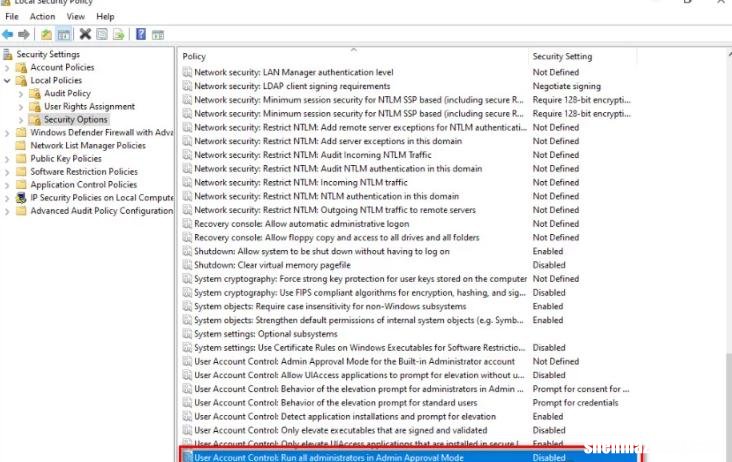The height and width of the screenshot is (462, 732).
Task: Expand the Application Control Policies chevron
Action: 7,185
